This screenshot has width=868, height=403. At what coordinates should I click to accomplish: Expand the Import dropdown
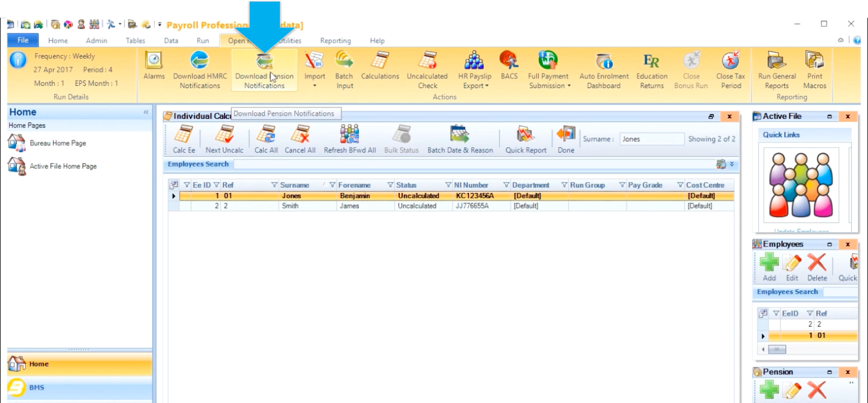[315, 85]
